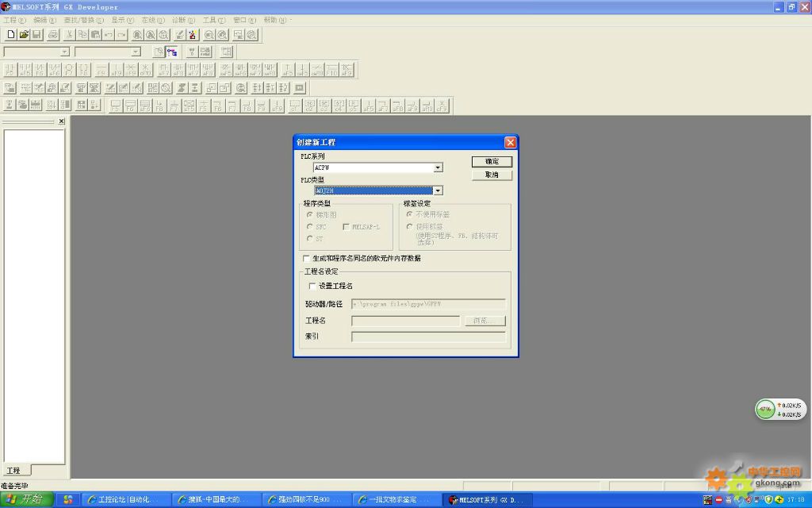
Task: Select the SFC program type radio button
Action: pos(310,226)
